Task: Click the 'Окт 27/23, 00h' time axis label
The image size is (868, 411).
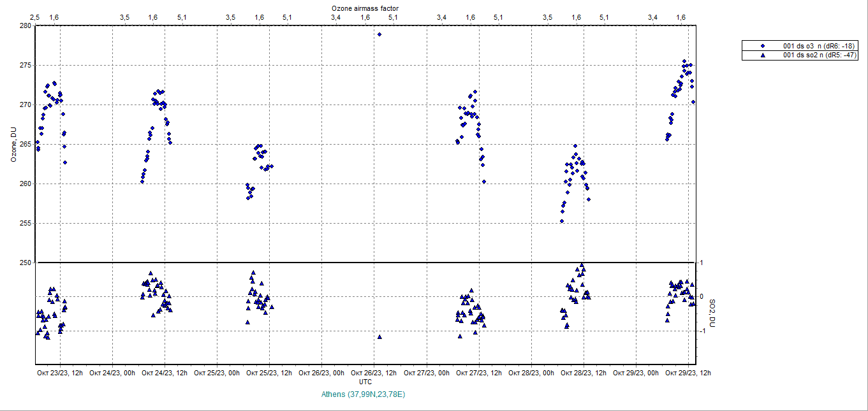Action: click(x=427, y=373)
